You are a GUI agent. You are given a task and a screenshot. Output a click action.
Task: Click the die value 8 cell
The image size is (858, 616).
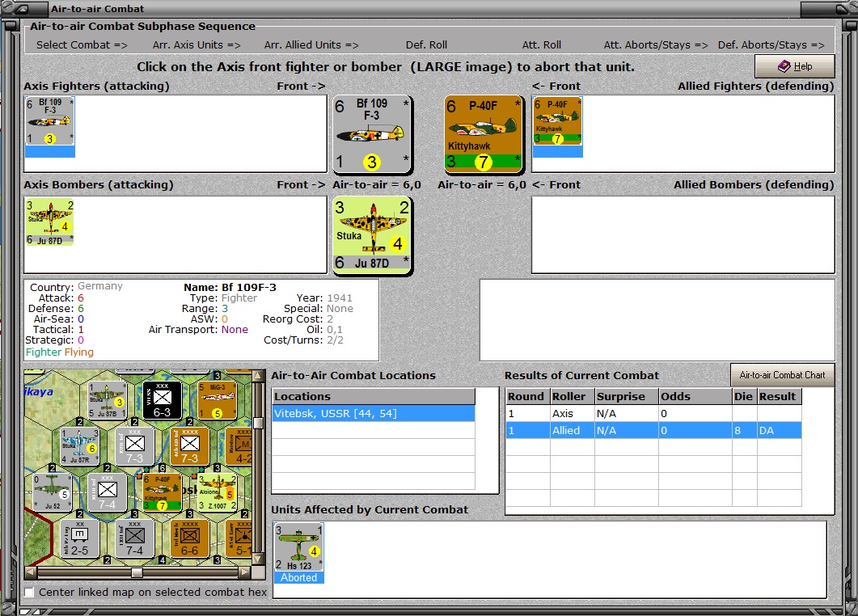tap(745, 431)
